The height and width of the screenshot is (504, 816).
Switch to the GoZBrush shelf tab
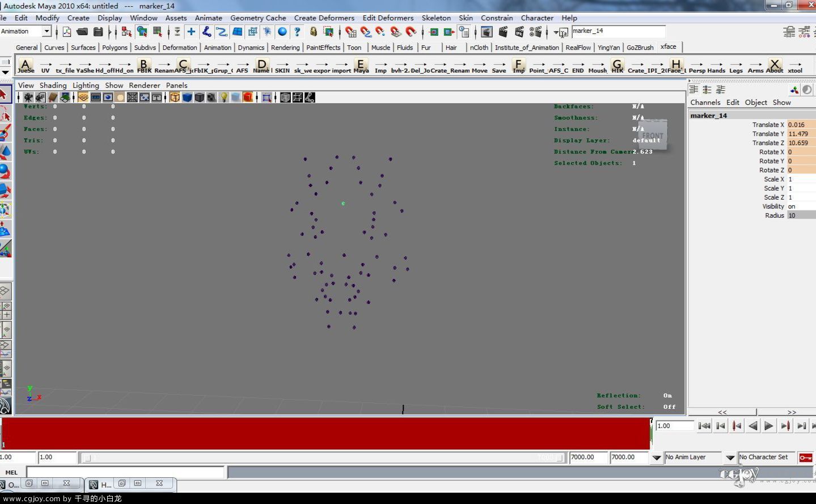(x=640, y=48)
